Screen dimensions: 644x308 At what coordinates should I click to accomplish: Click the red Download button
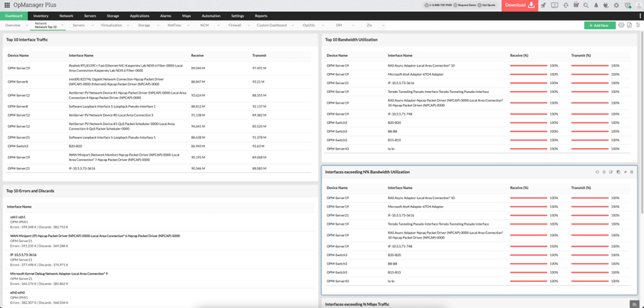[519, 5]
